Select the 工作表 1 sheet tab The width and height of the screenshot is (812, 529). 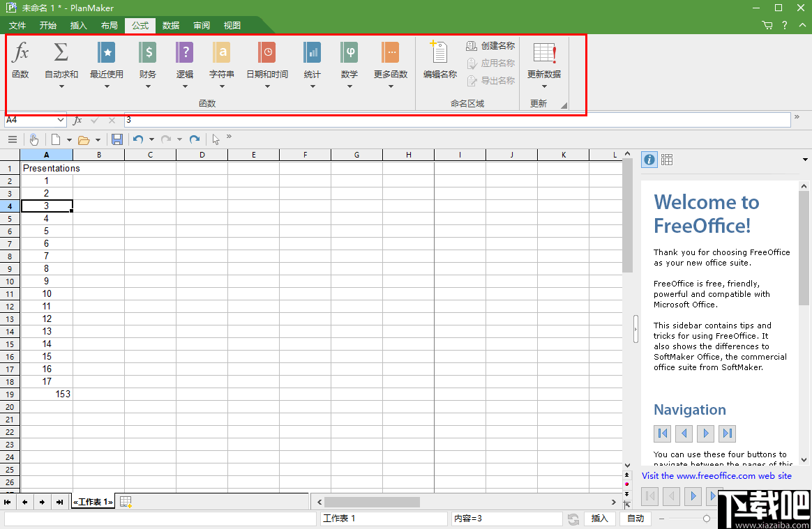[91, 501]
